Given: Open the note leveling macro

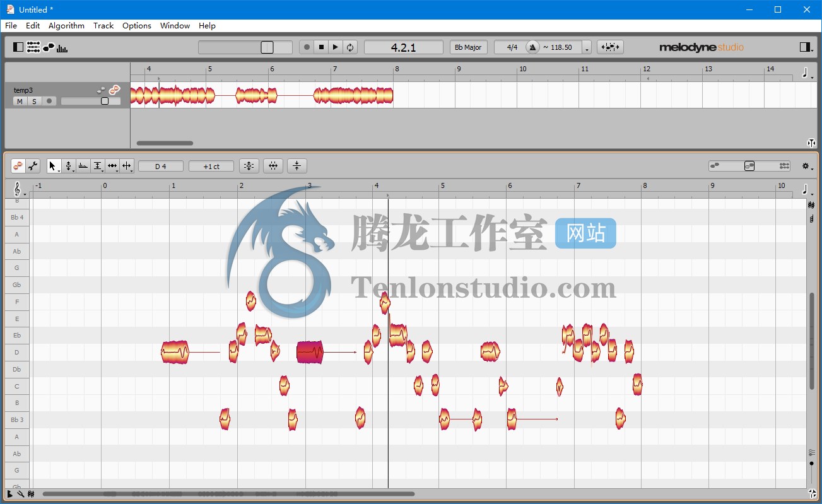Looking at the screenshot, I should click(x=297, y=166).
